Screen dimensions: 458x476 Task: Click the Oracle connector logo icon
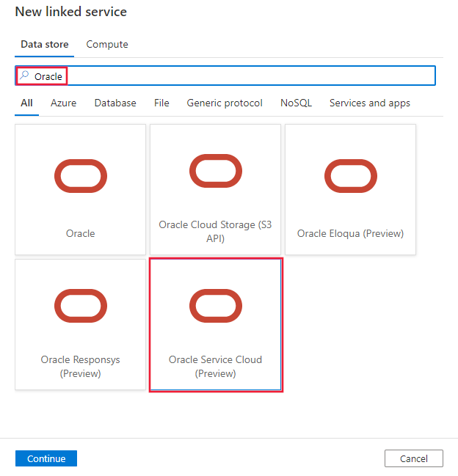tap(81, 176)
